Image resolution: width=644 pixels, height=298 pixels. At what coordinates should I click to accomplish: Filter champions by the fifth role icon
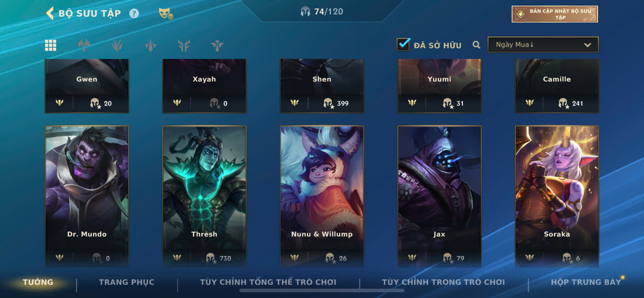[x=217, y=45]
